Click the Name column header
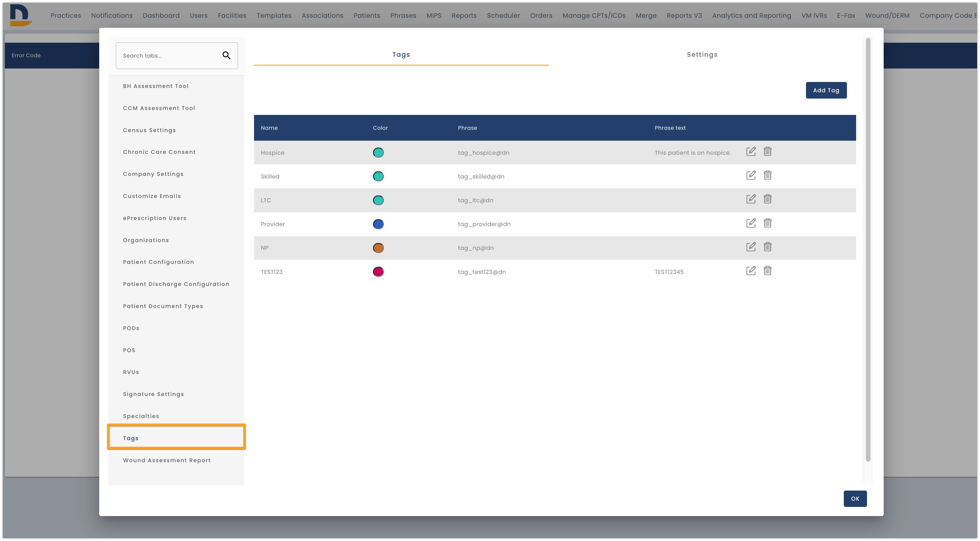980x541 pixels. click(x=269, y=128)
